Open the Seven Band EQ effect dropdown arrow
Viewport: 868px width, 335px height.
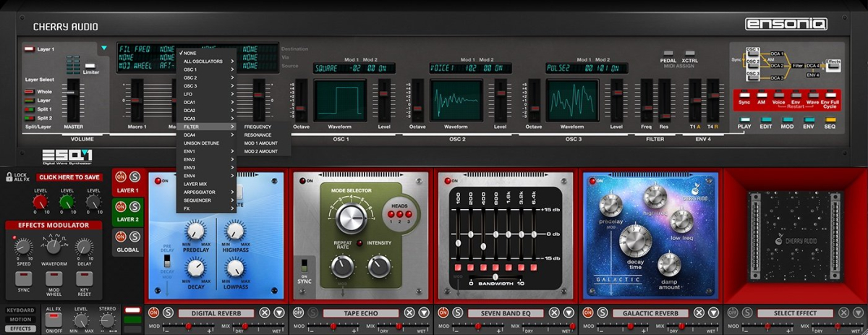click(x=569, y=313)
